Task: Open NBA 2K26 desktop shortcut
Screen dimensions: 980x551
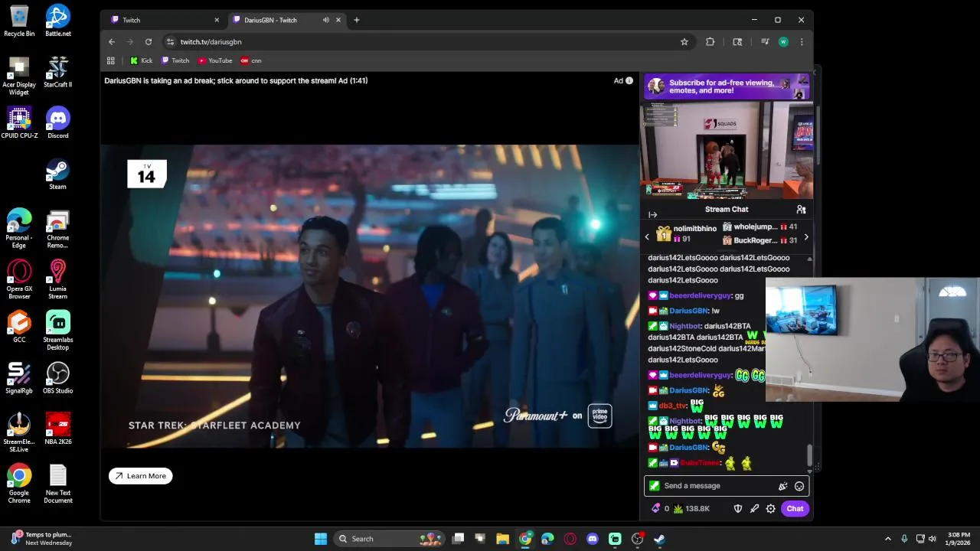Action: click(x=58, y=429)
